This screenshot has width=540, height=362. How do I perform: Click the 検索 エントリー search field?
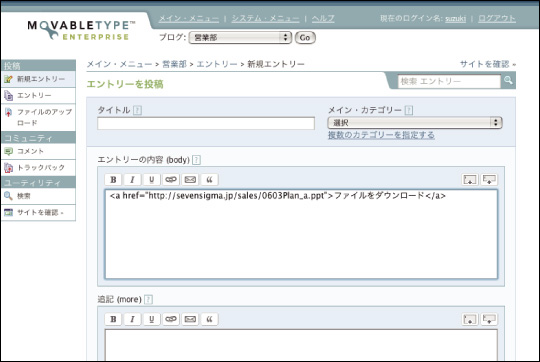(x=449, y=81)
